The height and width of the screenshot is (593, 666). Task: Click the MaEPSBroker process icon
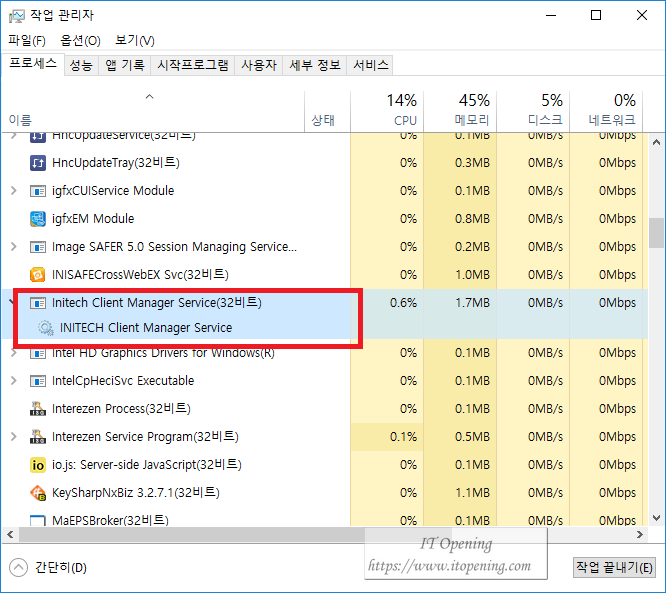[x=38, y=521]
